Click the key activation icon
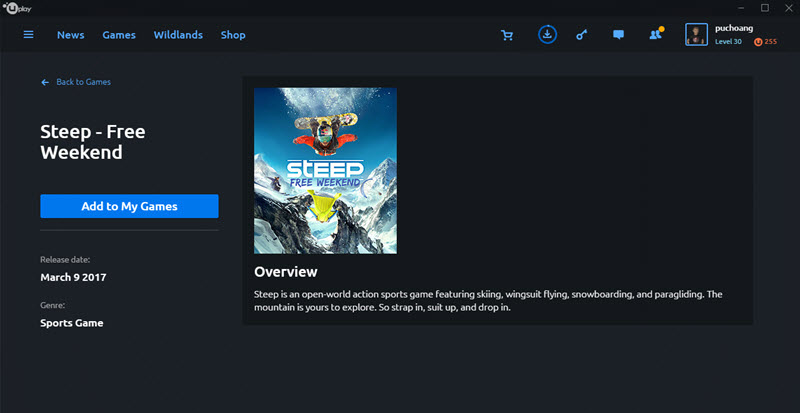800x413 pixels. 582,35
